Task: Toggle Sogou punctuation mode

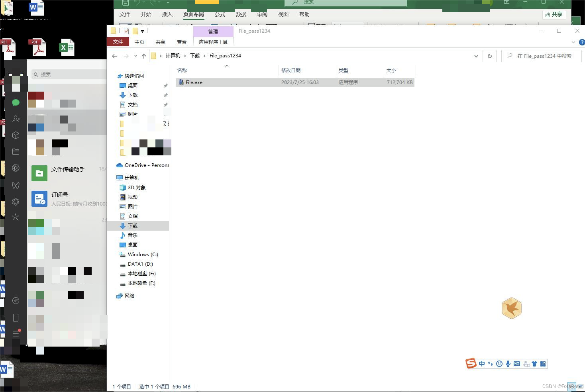Action: point(490,364)
